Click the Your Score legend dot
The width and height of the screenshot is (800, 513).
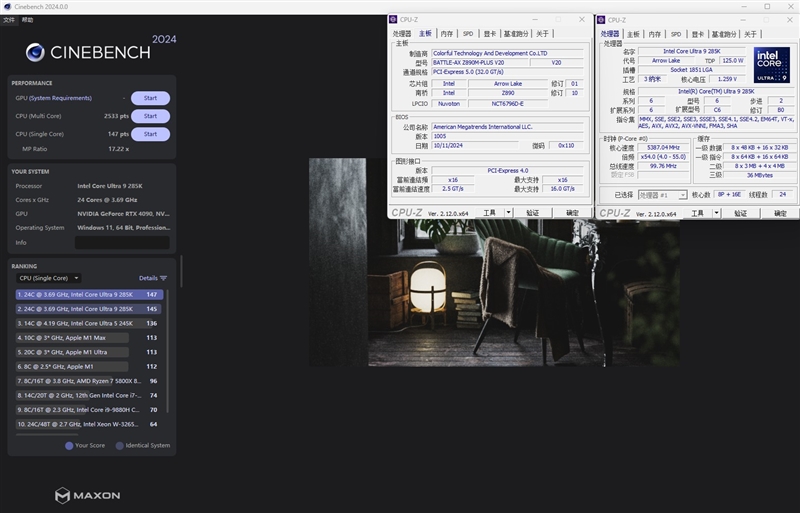(69, 445)
